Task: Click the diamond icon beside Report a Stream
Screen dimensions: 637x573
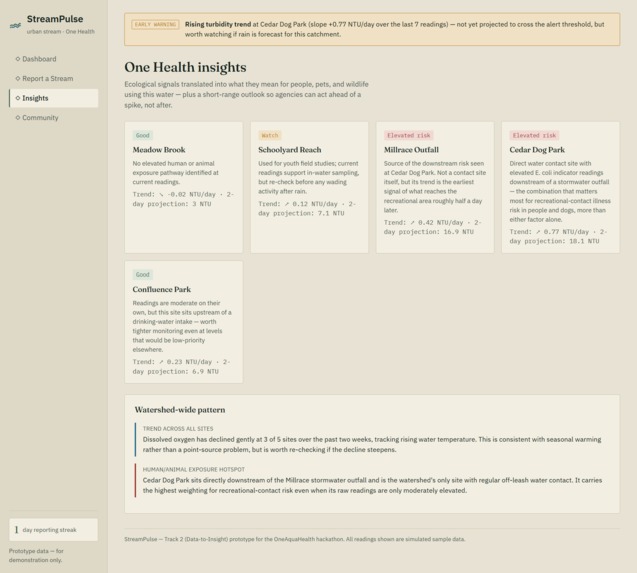Action: [17, 78]
